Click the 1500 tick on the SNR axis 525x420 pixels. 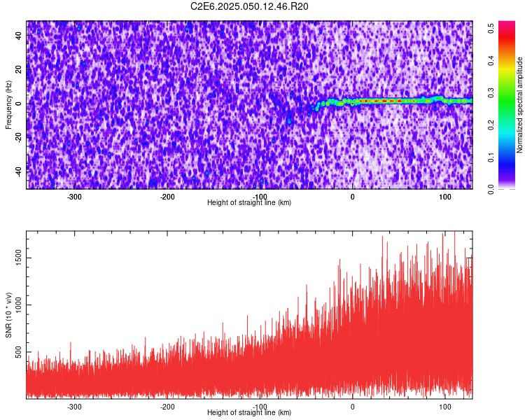19,258
